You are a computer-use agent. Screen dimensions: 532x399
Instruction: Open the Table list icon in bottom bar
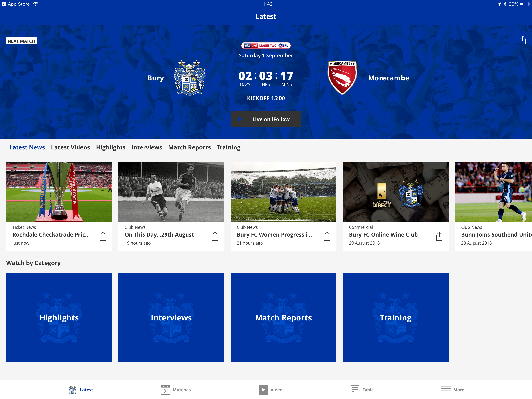click(x=355, y=390)
